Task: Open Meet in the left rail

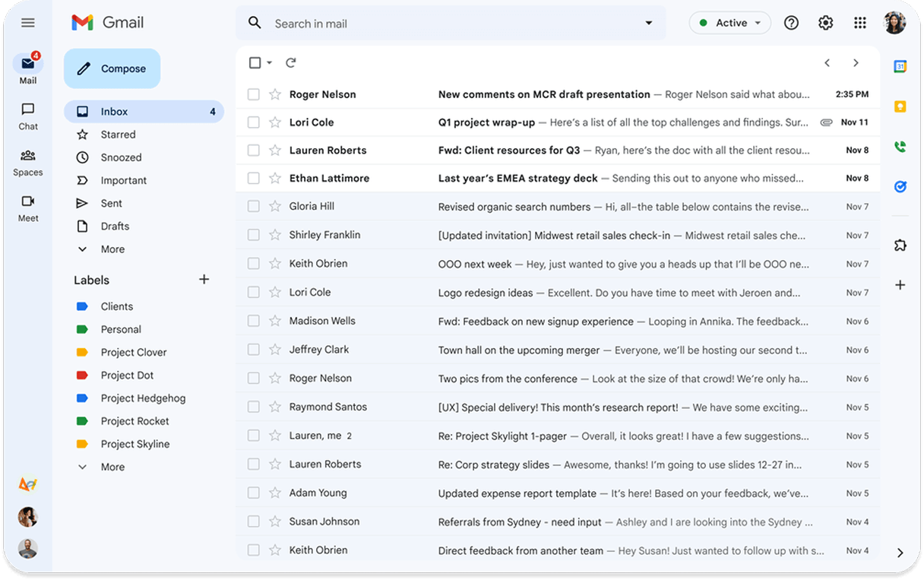Action: [28, 208]
